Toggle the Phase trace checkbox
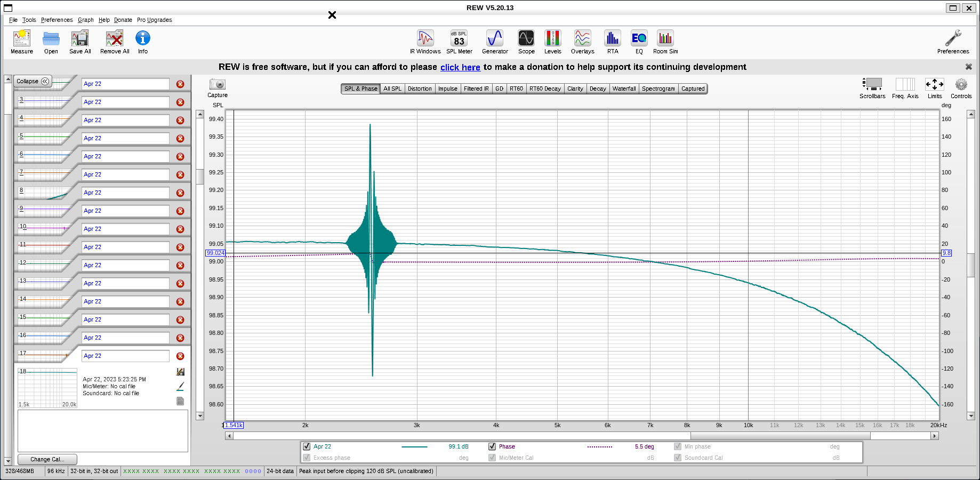 tap(492, 446)
